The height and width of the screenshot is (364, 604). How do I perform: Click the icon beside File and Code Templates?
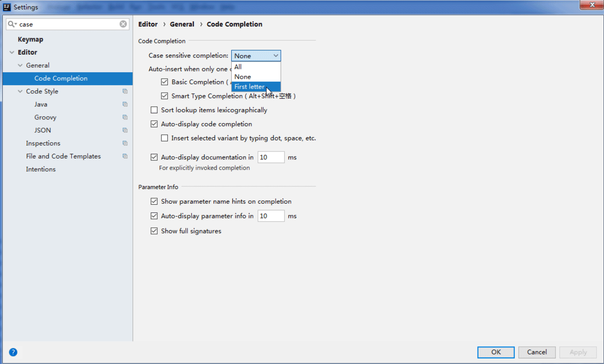[x=125, y=157]
